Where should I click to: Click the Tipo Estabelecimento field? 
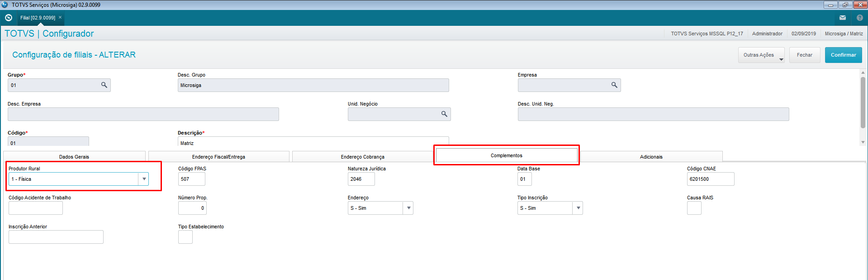coord(185,237)
